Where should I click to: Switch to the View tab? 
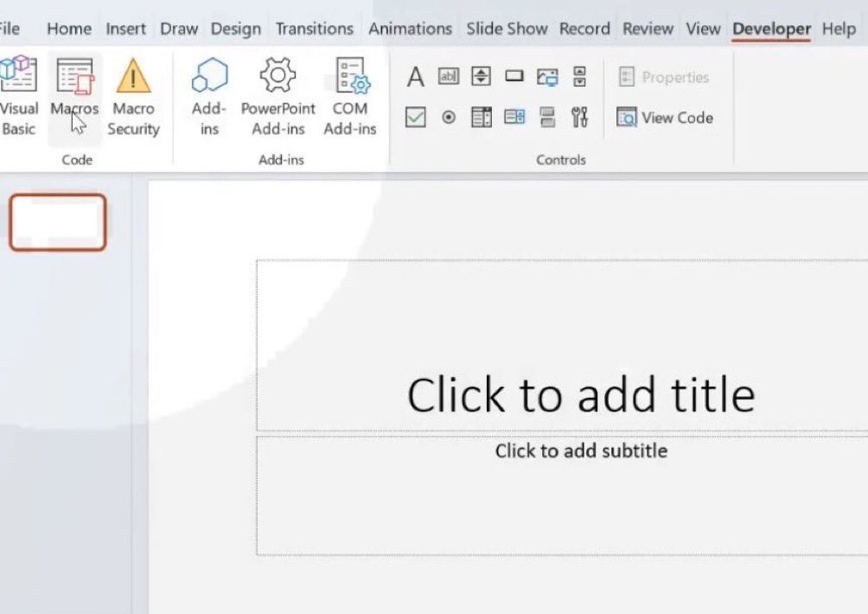703,29
